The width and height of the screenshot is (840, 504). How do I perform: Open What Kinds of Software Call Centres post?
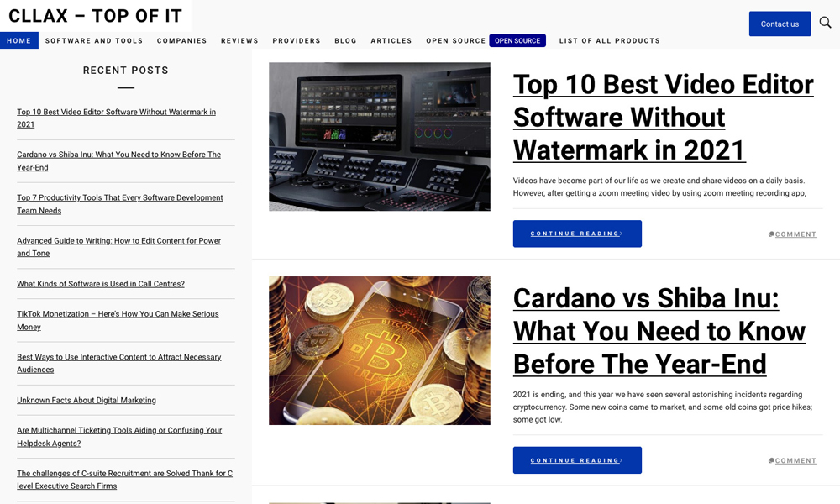(x=101, y=284)
